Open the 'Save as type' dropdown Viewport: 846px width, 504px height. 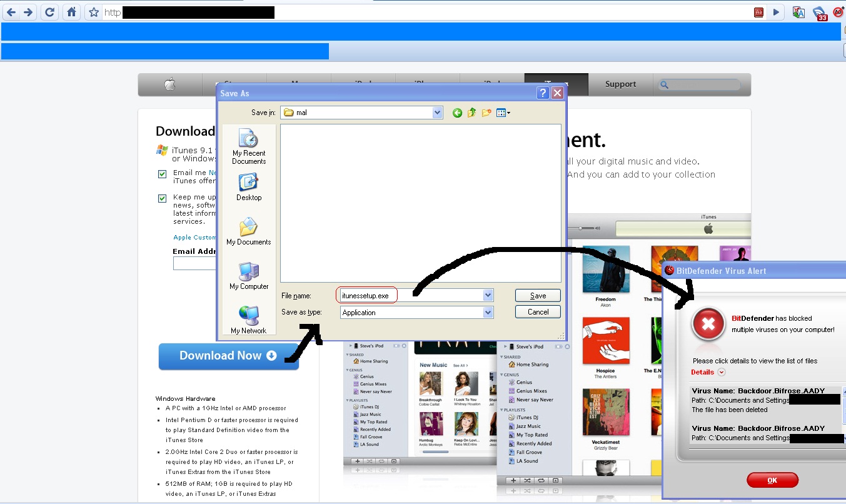click(x=488, y=312)
